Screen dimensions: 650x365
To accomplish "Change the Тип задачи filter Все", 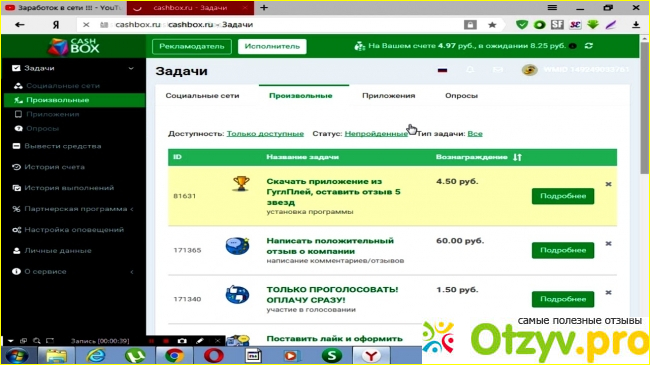I will (475, 134).
